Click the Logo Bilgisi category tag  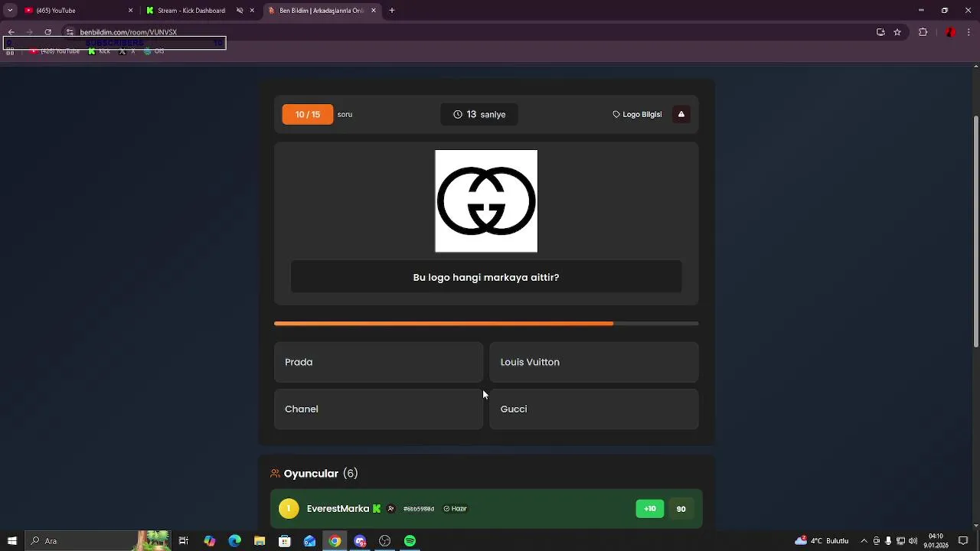(x=637, y=114)
